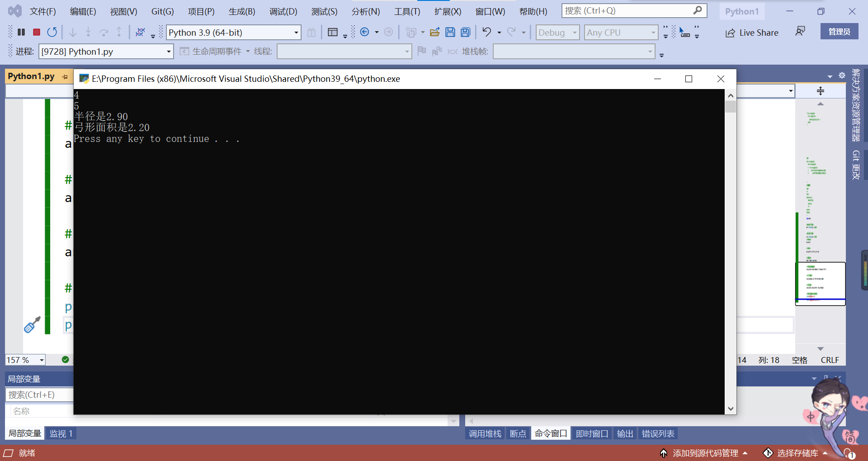Click the Break All pause icon

(x=21, y=32)
